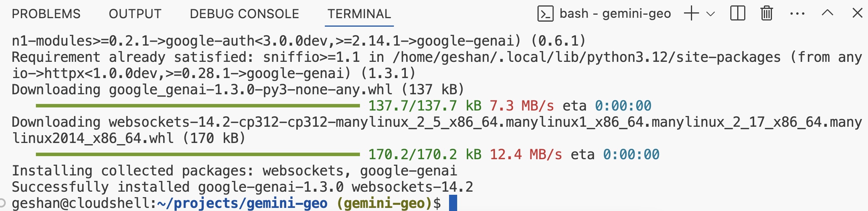Split the terminal pane
This screenshot has height=211, width=868.
click(737, 14)
